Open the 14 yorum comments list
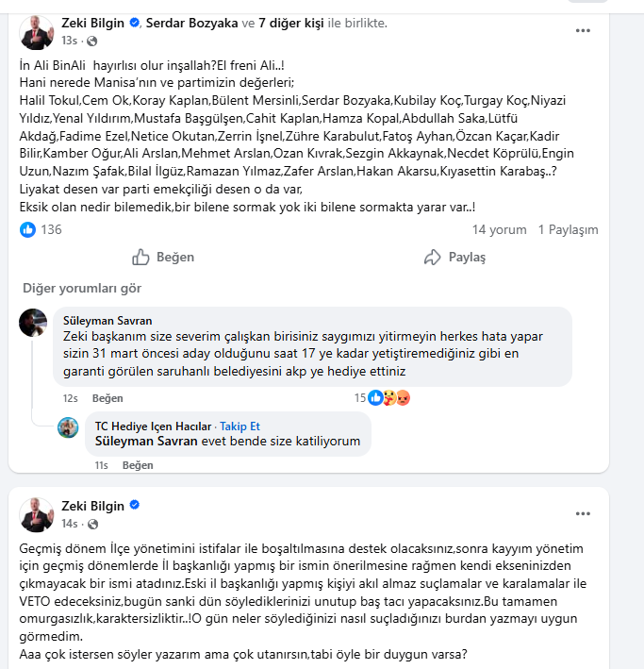This screenshot has width=644, height=669. point(499,230)
